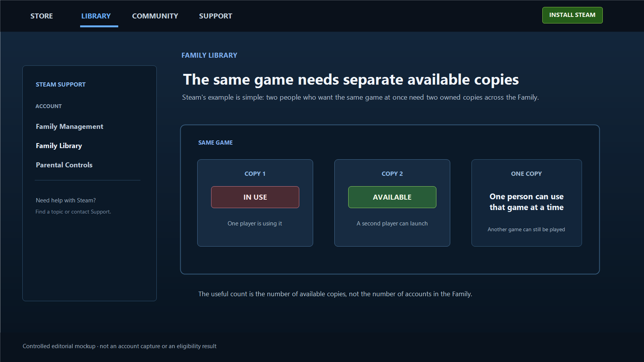Click 'Another game can still be played'
The image size is (644, 362).
pyautogui.click(x=526, y=229)
